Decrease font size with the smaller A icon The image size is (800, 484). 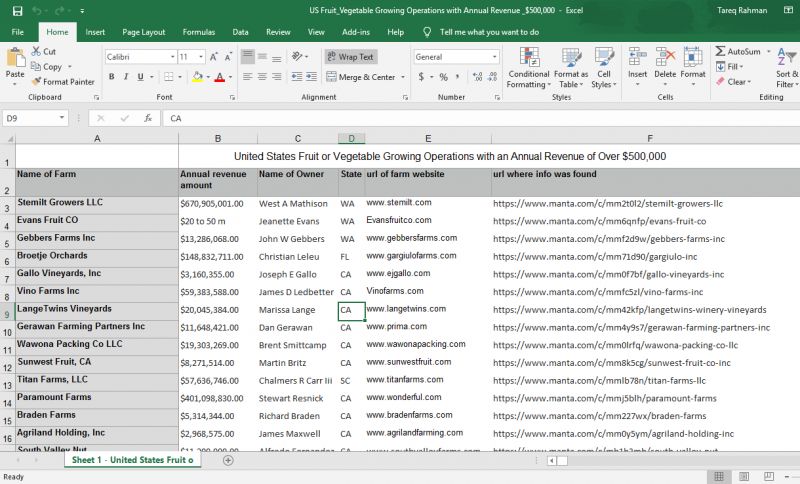tap(228, 57)
